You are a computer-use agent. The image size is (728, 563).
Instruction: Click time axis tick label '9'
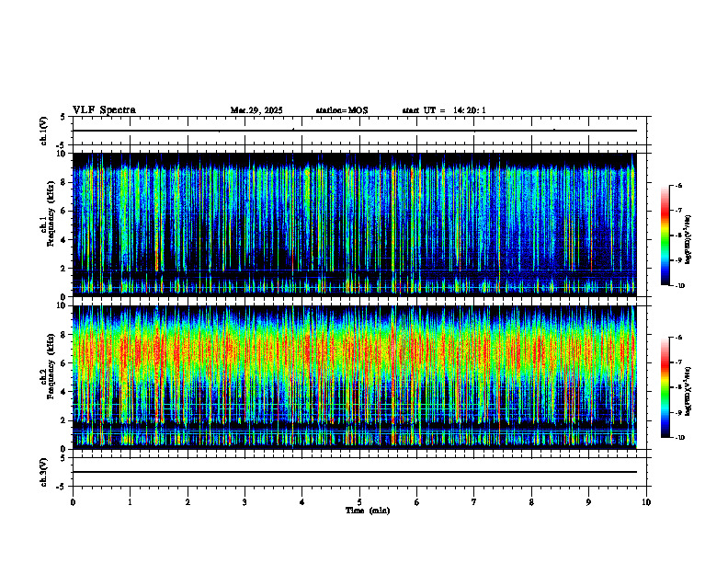coord(588,502)
